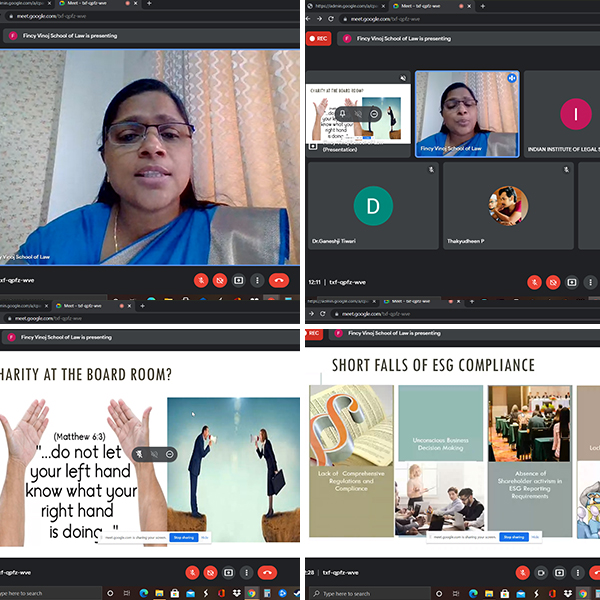Open Mail app in the bottom-left taskbar
This screenshot has width=600, height=600.
point(191,593)
